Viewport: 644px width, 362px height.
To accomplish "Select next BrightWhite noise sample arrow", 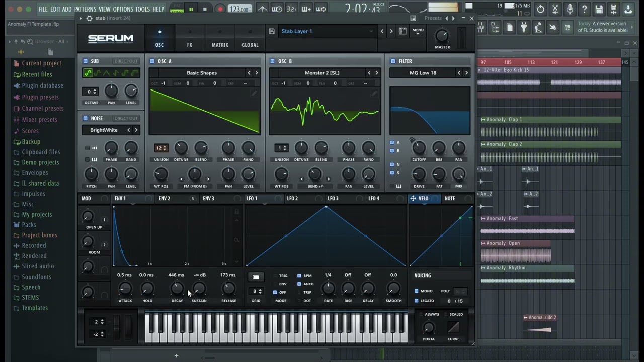I will pos(136,130).
